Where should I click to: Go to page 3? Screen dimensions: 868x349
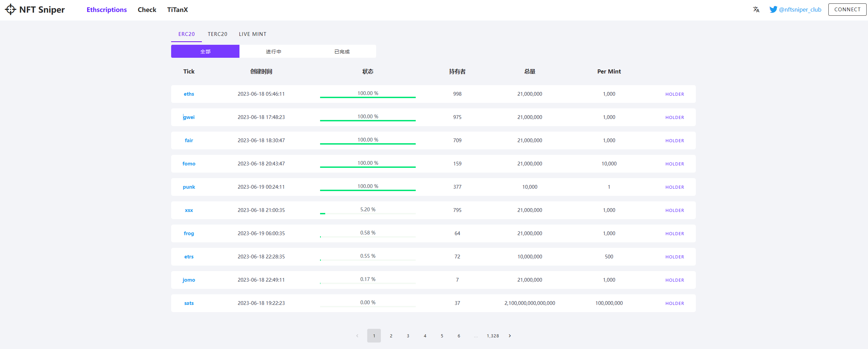click(x=408, y=336)
